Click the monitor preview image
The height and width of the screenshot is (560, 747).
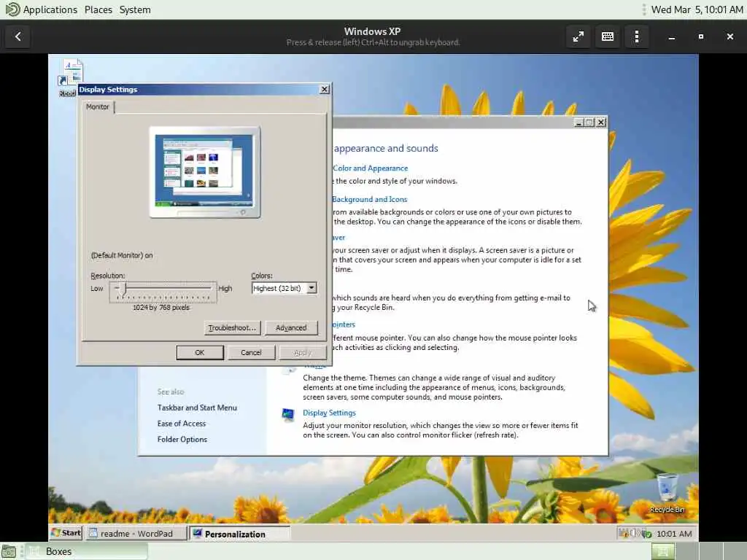point(205,172)
